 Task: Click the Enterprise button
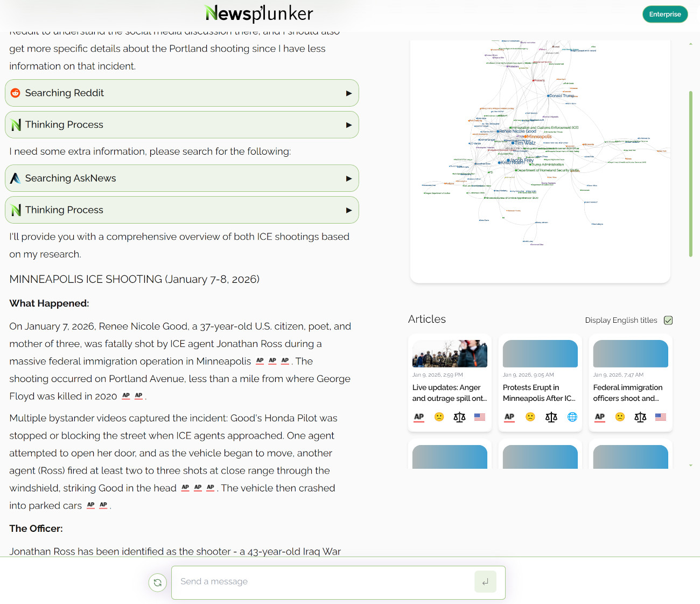(665, 15)
